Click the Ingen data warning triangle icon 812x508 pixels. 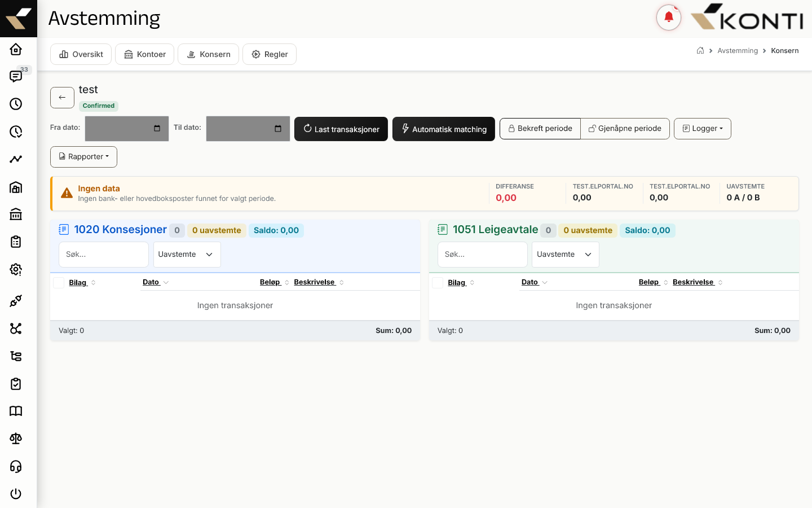coord(67,193)
